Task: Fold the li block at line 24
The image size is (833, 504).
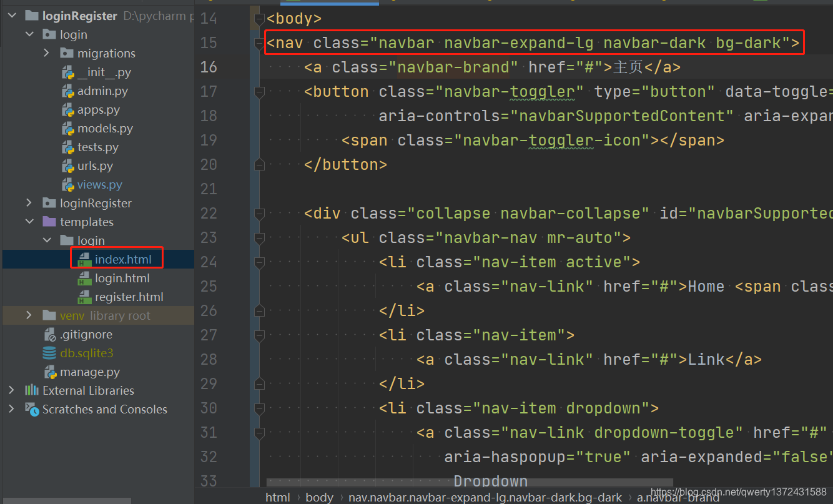Action: point(259,262)
